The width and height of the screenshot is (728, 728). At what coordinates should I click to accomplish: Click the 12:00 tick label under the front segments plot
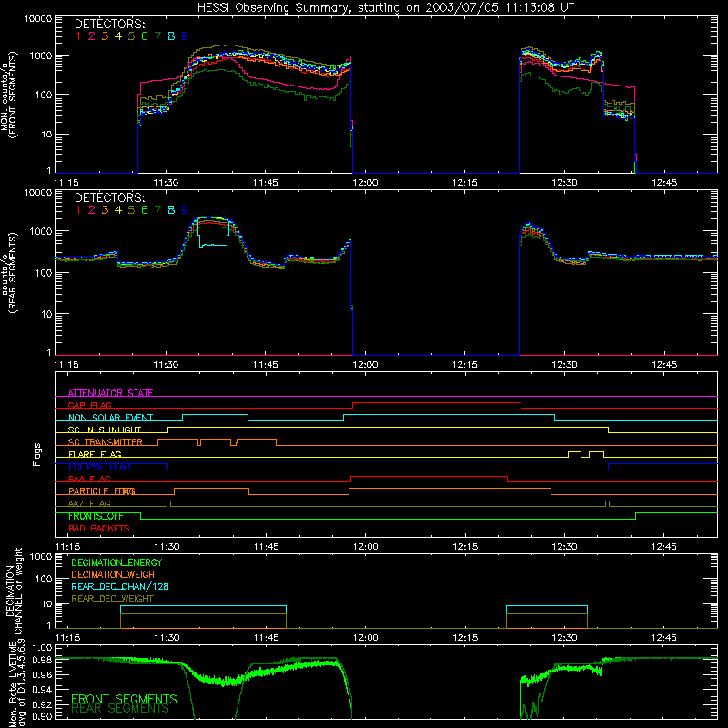[x=365, y=183]
